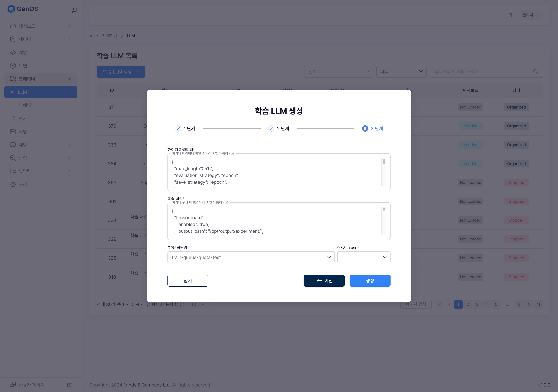Click the code brackets icon for 개발
558x392 pixels.
13,52
